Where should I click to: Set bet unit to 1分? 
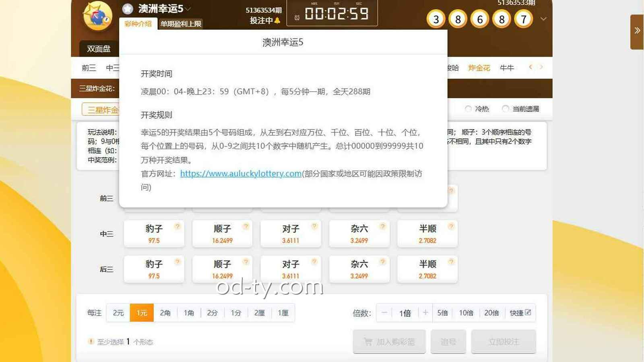(236, 313)
